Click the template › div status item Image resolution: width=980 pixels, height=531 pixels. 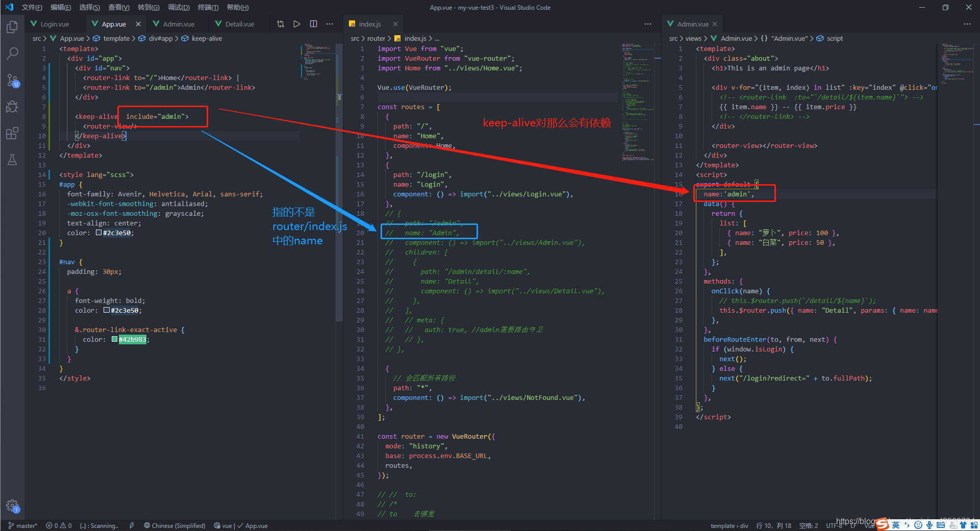coord(729,526)
